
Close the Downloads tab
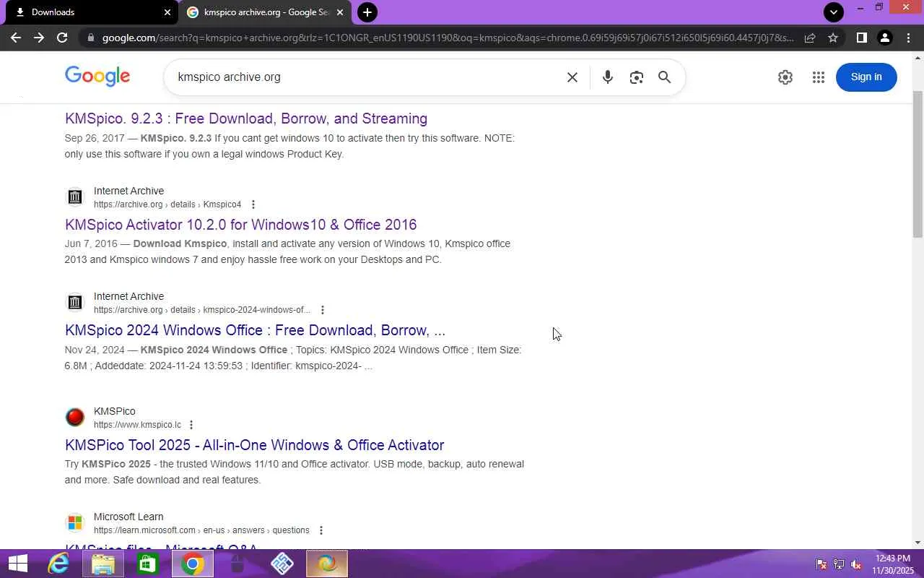(167, 12)
